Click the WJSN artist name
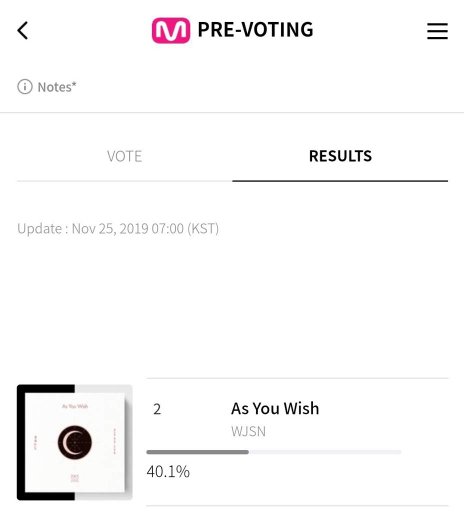Screen dimensions: 464x512 click(x=248, y=432)
